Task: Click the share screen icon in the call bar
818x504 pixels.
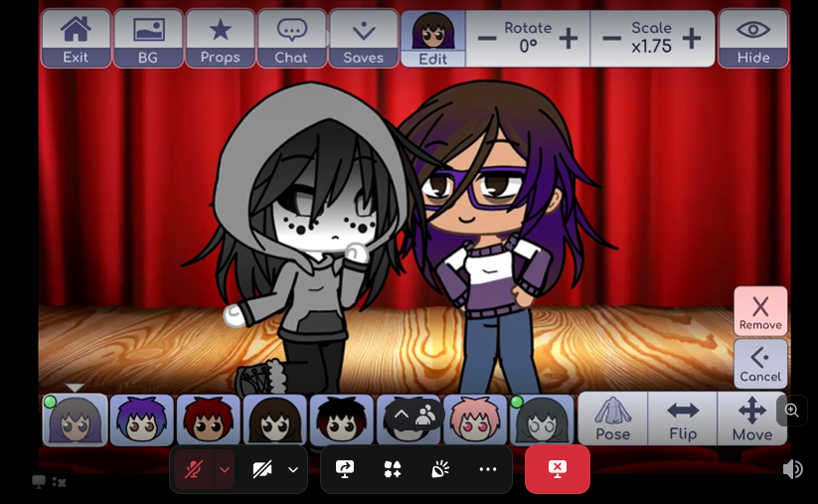Action: click(345, 469)
